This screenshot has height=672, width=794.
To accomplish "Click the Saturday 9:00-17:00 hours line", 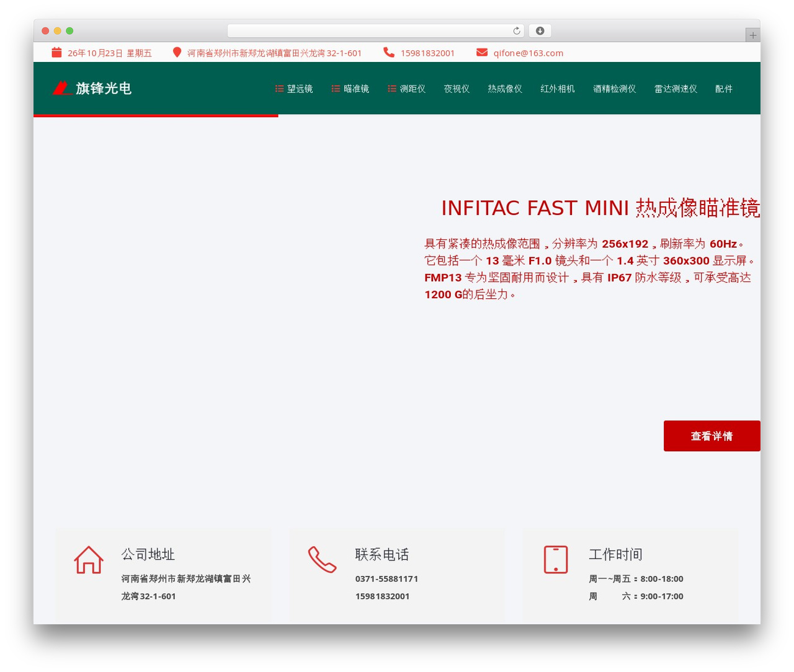I will [x=636, y=596].
